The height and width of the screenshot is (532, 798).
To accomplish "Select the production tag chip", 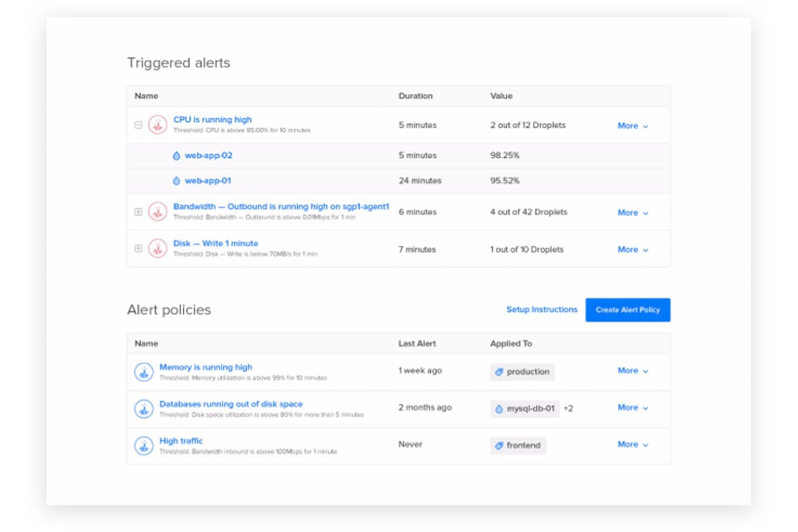I will click(x=522, y=372).
